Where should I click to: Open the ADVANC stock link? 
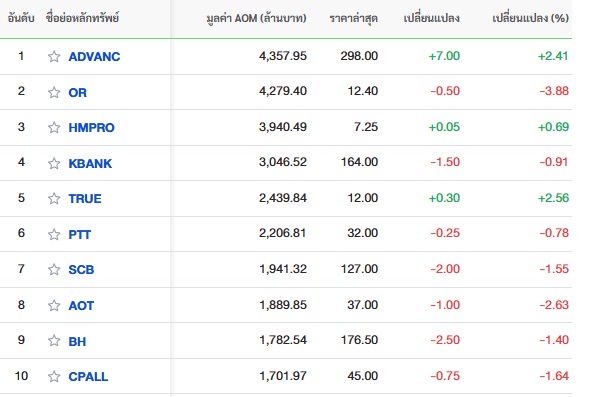[94, 56]
